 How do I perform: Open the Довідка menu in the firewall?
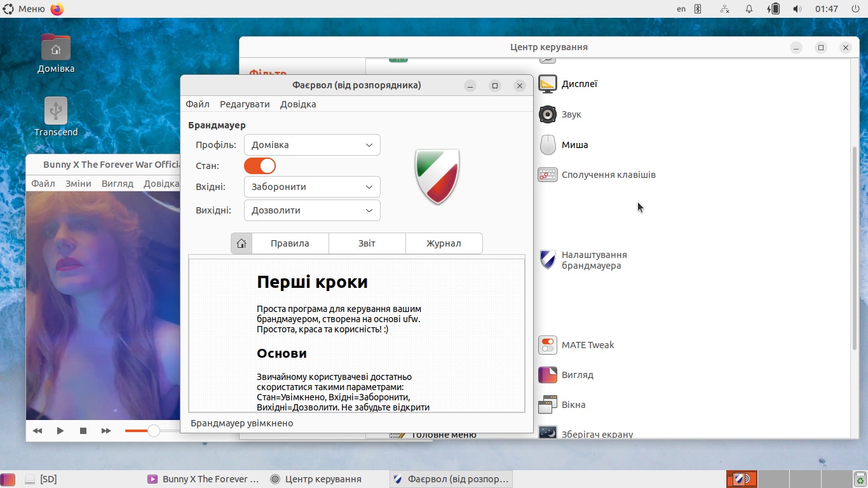tap(298, 104)
